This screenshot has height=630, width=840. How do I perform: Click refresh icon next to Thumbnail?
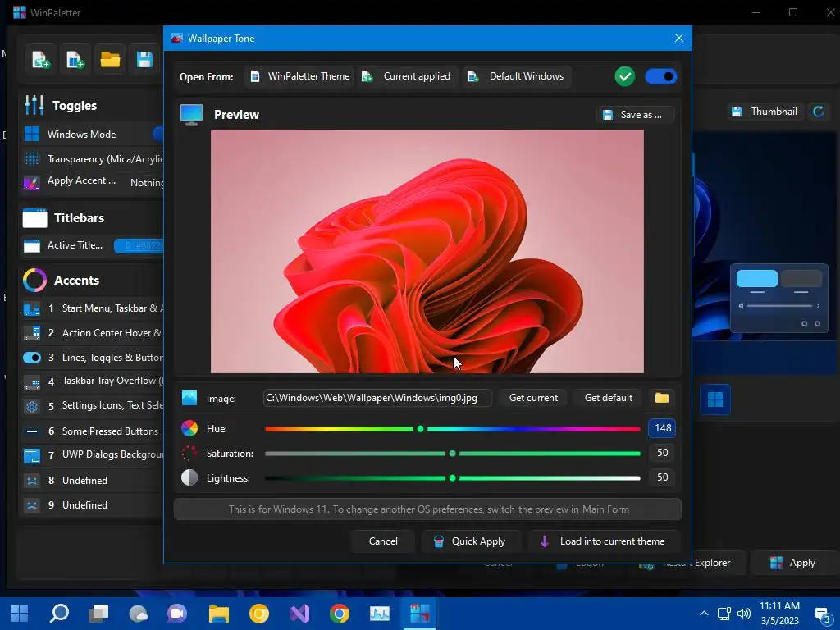click(819, 112)
